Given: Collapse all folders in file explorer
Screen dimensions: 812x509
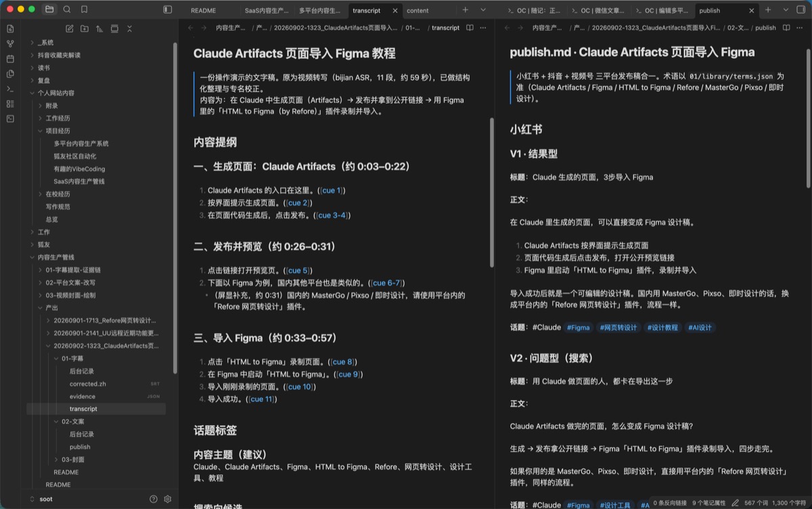Looking at the screenshot, I should tap(129, 28).
